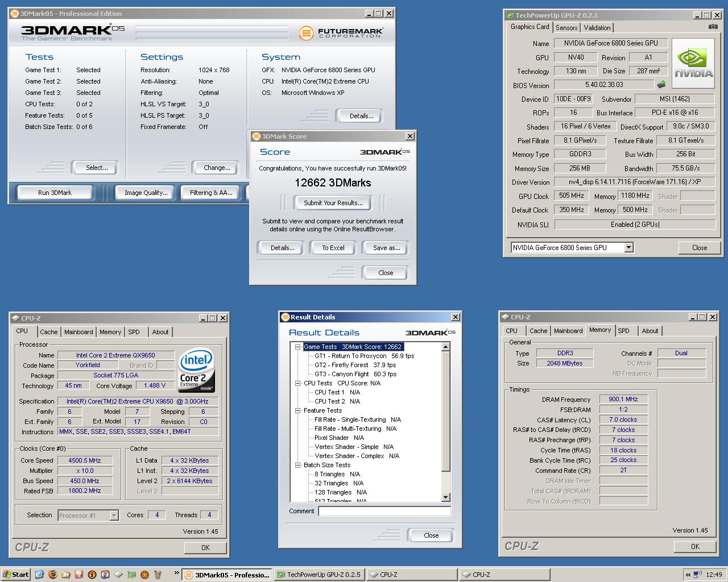The height and width of the screenshot is (582, 728).
Task: Switch to 3DMark05 taskbar button
Action: click(x=227, y=575)
